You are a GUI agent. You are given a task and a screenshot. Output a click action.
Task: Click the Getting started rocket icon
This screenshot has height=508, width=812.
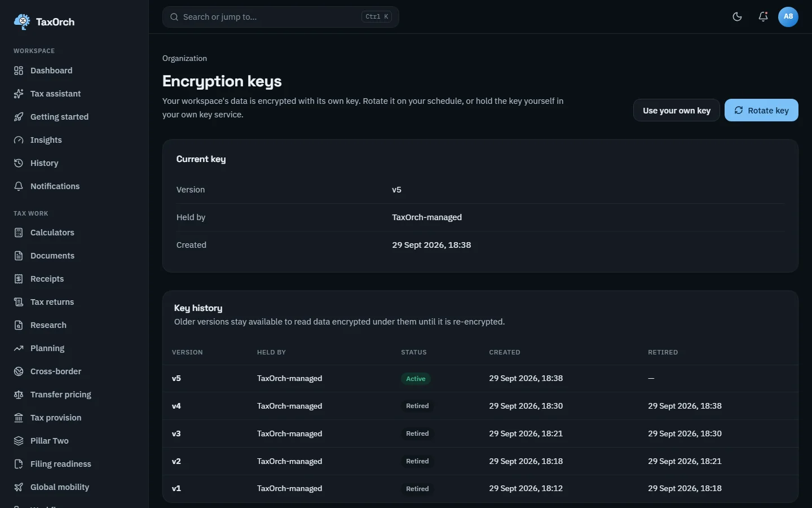pos(19,117)
